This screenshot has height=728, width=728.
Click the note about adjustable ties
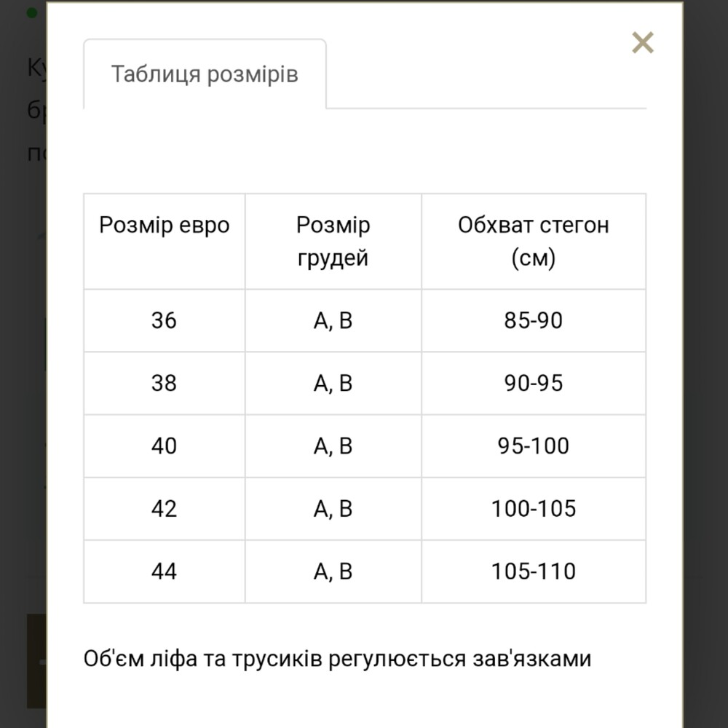click(337, 659)
